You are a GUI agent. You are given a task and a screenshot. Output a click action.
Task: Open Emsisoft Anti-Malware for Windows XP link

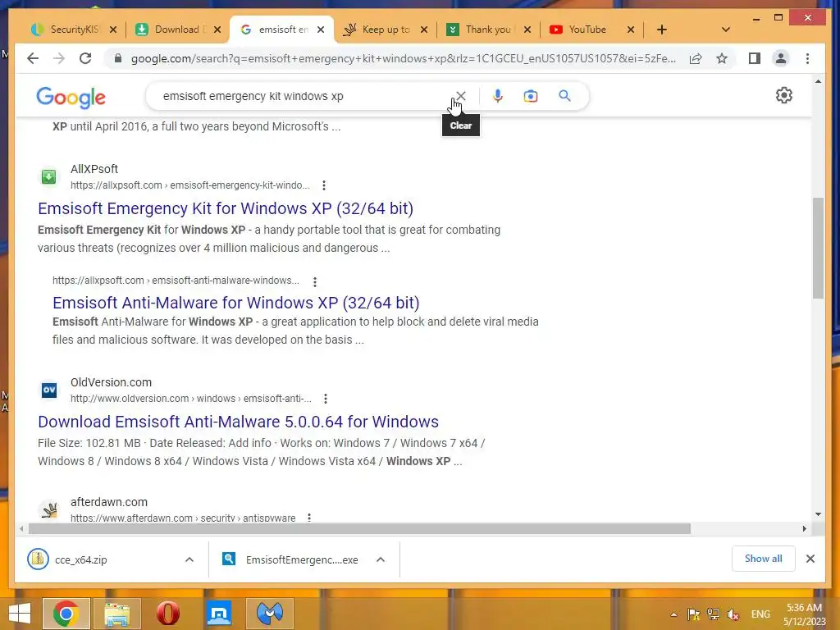[235, 303]
